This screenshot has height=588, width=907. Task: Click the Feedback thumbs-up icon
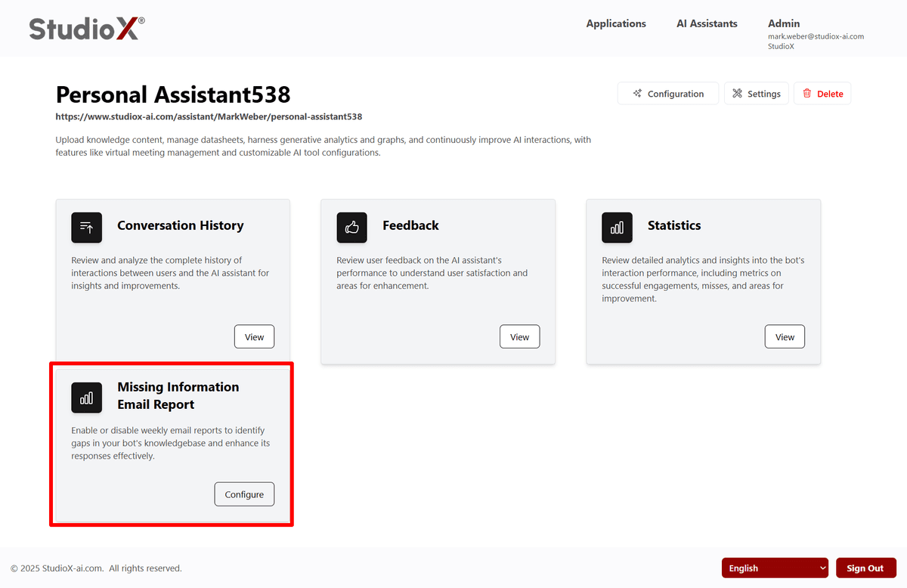pos(351,227)
